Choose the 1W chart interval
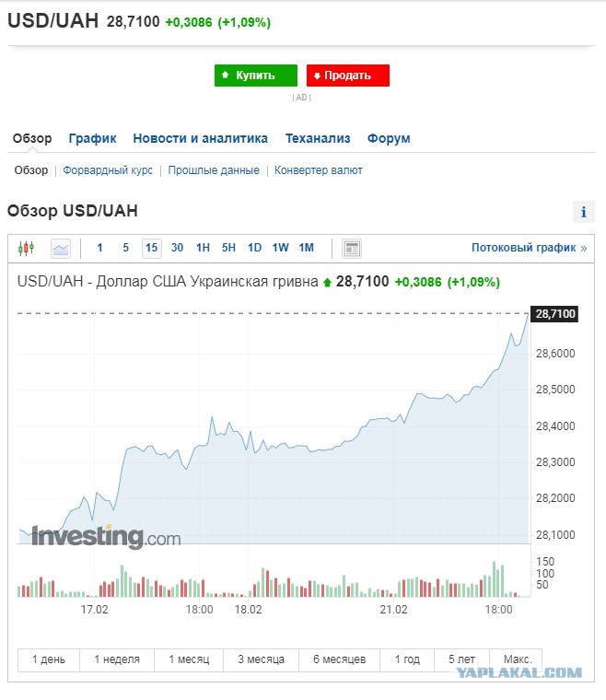Screen dimensions: 606x700 pyautogui.click(x=280, y=248)
